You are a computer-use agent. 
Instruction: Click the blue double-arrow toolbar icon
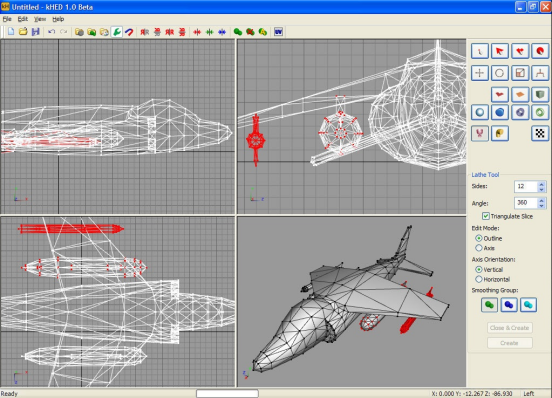point(222,32)
